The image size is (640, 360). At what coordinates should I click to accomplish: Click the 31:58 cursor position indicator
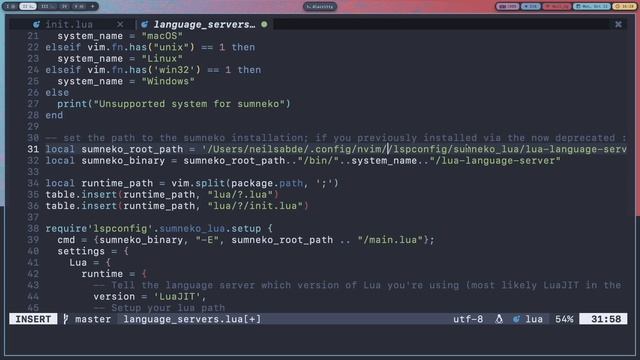pyautogui.click(x=604, y=319)
